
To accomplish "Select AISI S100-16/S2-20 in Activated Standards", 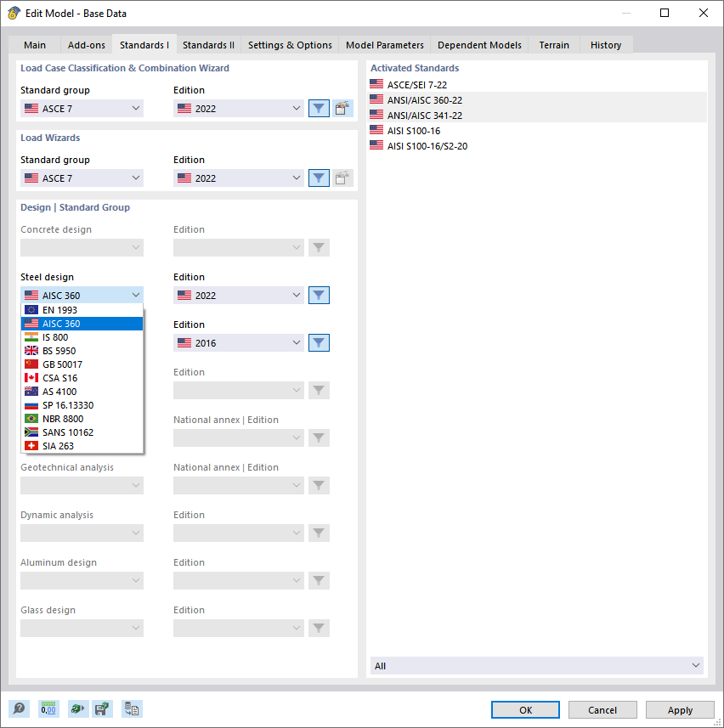I will [538, 146].
